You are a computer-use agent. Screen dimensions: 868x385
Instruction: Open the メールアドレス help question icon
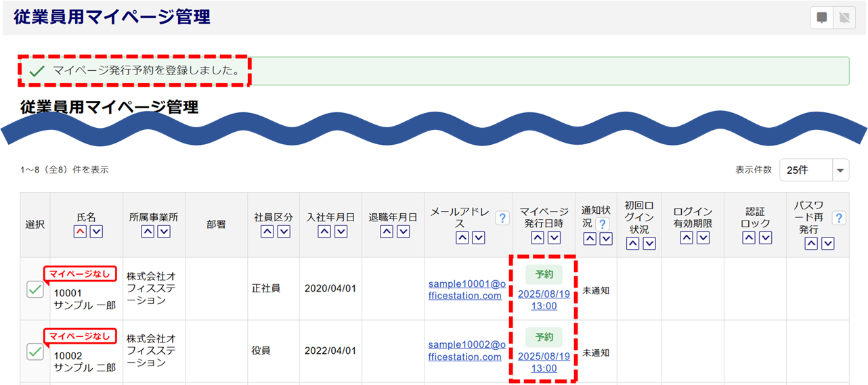[502, 218]
